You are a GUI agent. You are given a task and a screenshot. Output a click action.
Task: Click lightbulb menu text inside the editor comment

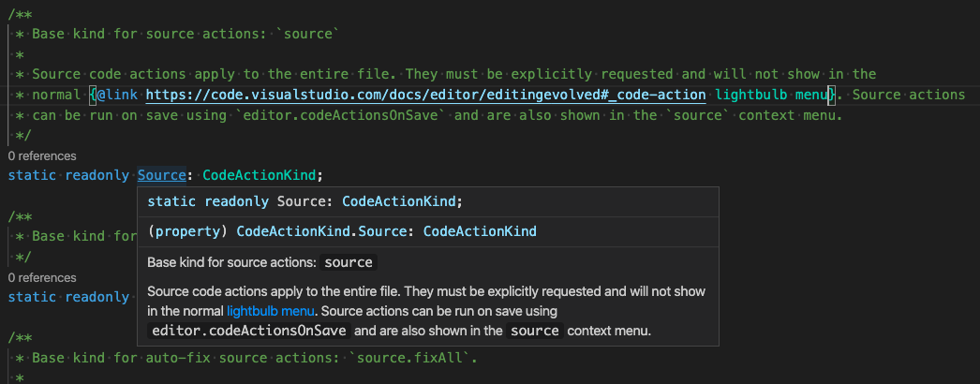pos(773,95)
